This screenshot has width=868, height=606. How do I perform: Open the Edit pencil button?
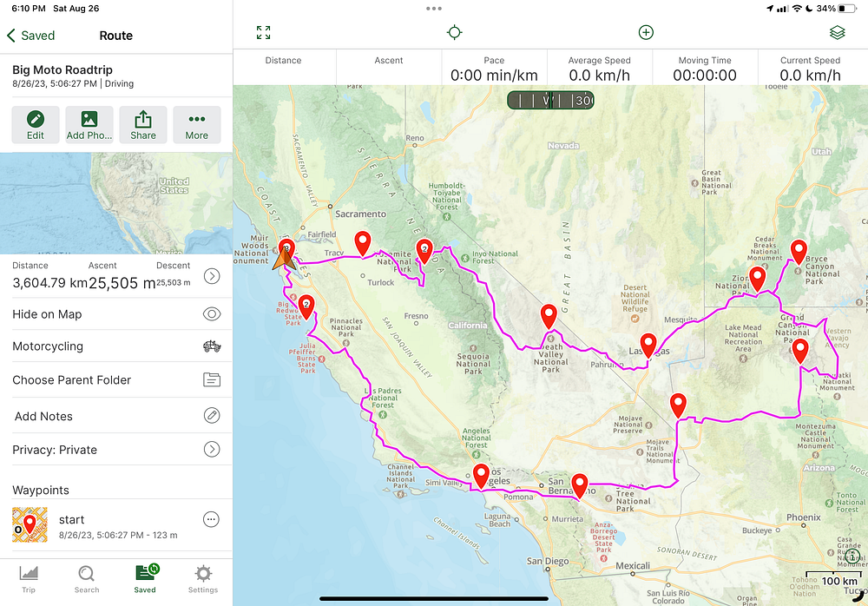tap(36, 125)
